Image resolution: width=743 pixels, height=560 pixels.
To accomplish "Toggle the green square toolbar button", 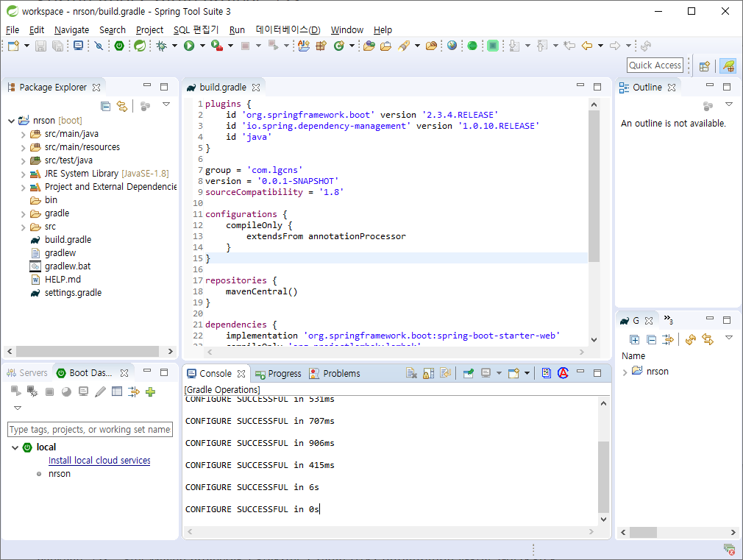I will pyautogui.click(x=493, y=46).
